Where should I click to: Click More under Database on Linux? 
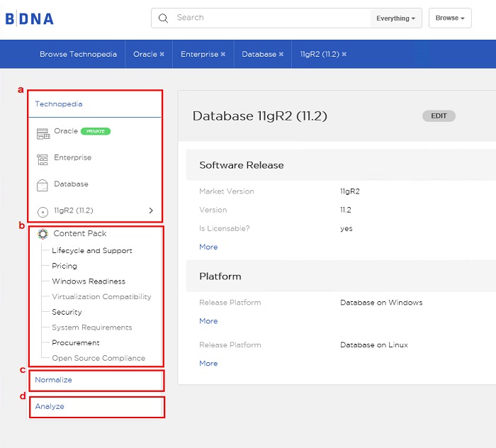[x=208, y=363]
